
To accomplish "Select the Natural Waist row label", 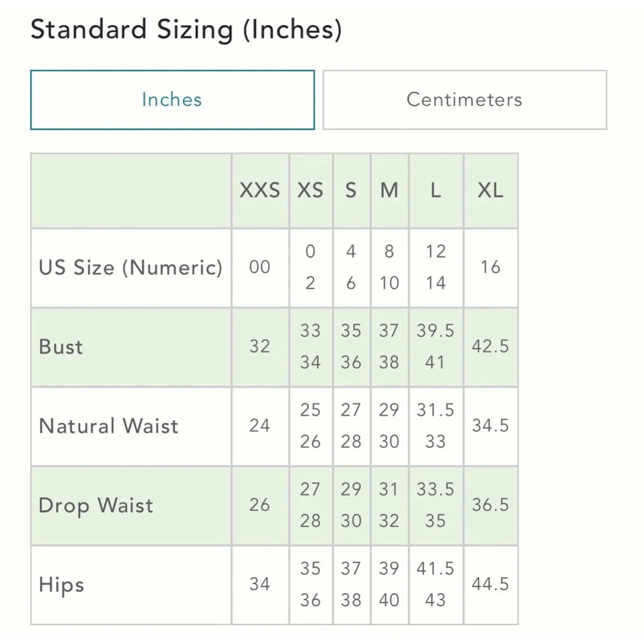I will pyautogui.click(x=109, y=426).
